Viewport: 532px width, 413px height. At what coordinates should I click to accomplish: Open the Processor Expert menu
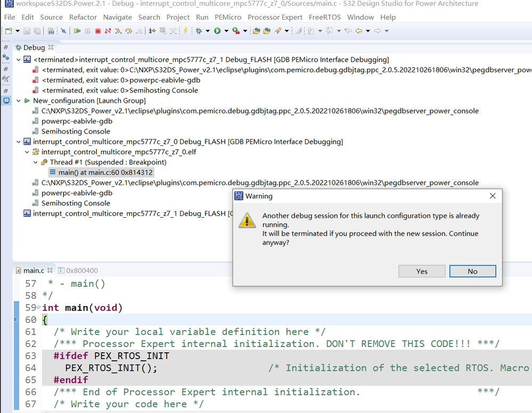(x=275, y=17)
